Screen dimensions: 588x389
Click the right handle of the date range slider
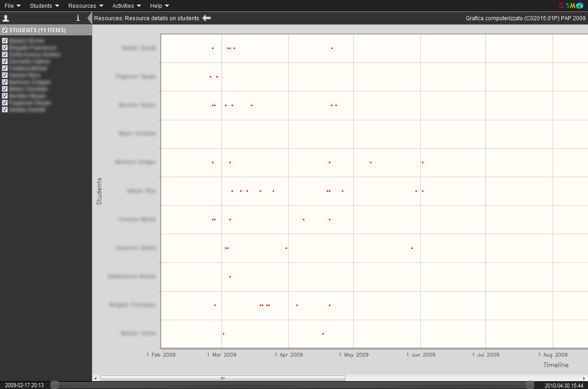coord(530,385)
